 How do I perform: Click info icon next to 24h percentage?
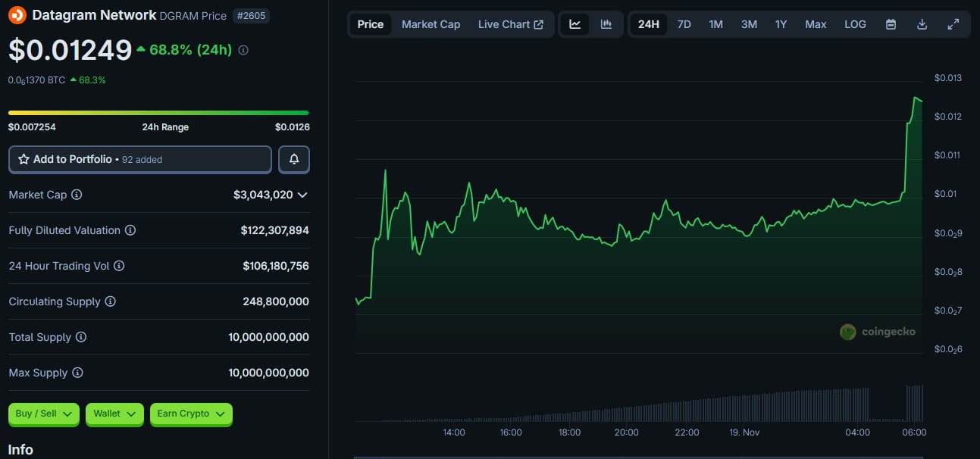click(x=243, y=50)
